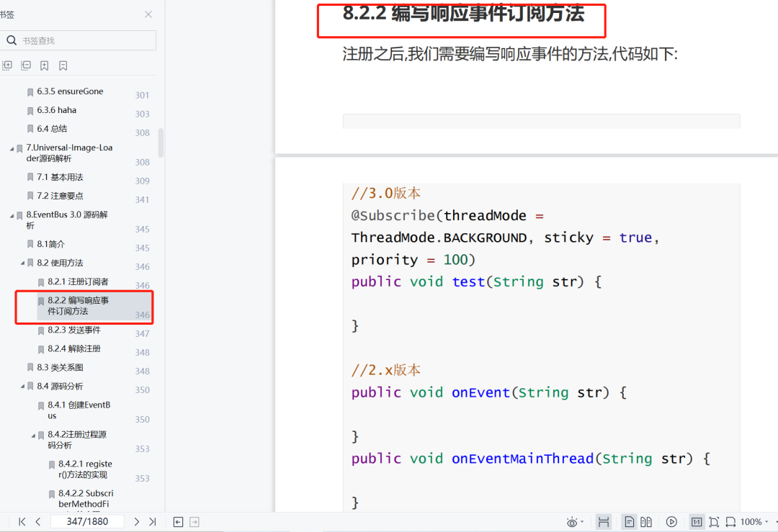Image resolution: width=778 pixels, height=532 pixels.
Task: Delete bookmark icon
Action: tap(63, 66)
